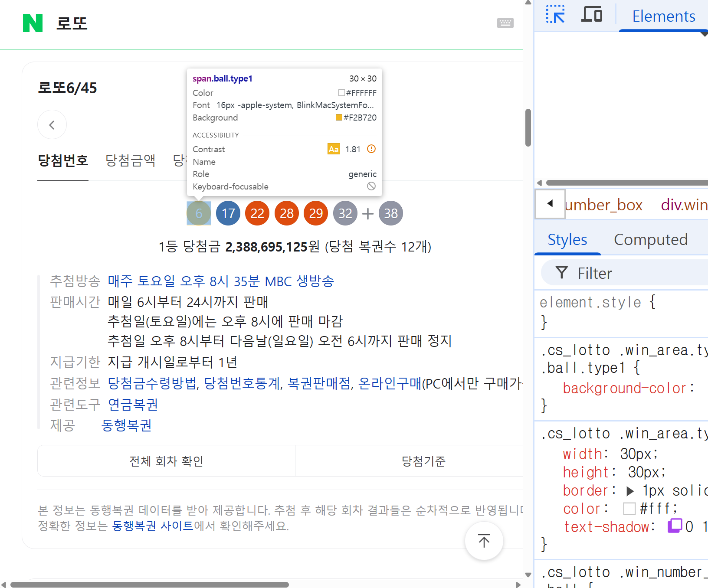
Task: Select the 당첨금액 tab
Action: (x=130, y=160)
